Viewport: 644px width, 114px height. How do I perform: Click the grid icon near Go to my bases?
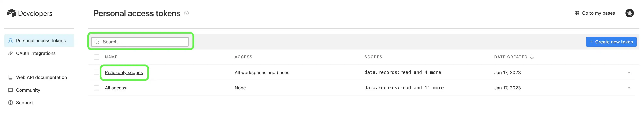[x=577, y=13]
